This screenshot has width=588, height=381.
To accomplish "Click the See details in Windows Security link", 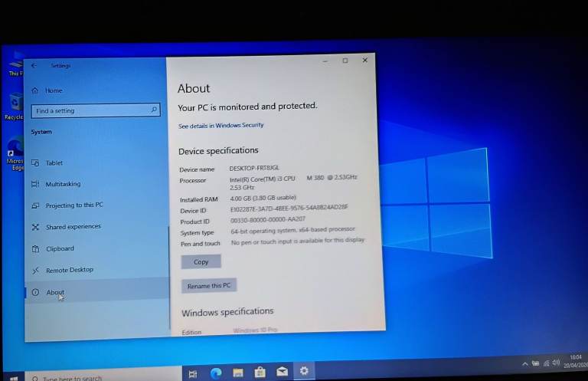I will tap(220, 126).
